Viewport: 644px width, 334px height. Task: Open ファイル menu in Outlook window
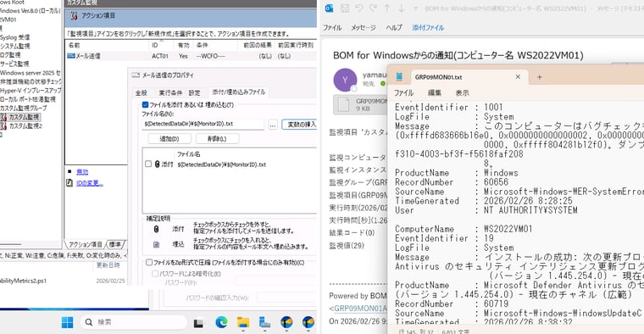click(332, 27)
